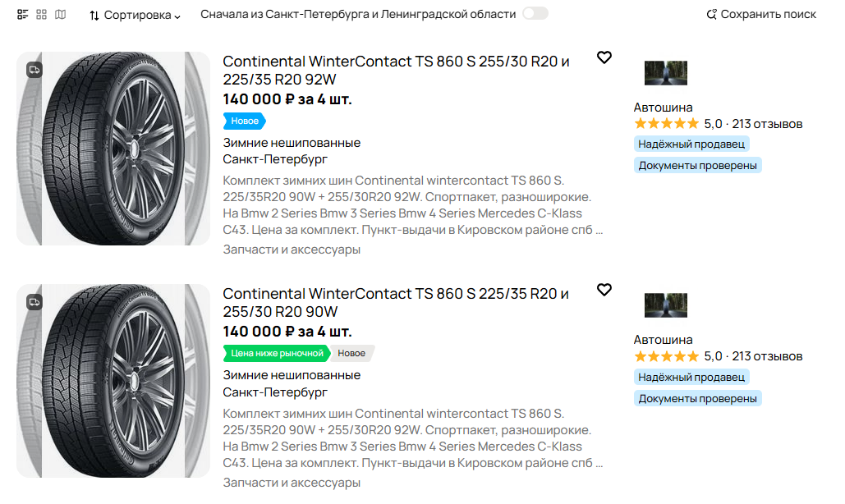Screen dimensions: 845x504
Task: Click the seller avatar of second listing
Action: click(665, 305)
